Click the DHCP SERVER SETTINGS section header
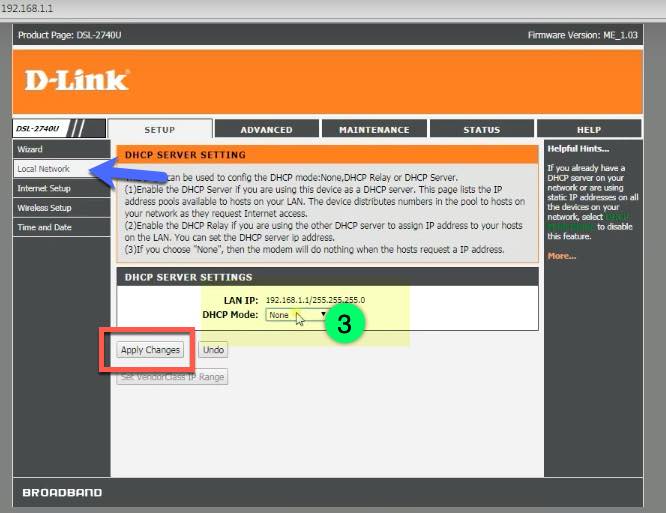Viewport: 666px width, 513px height. pos(189,277)
